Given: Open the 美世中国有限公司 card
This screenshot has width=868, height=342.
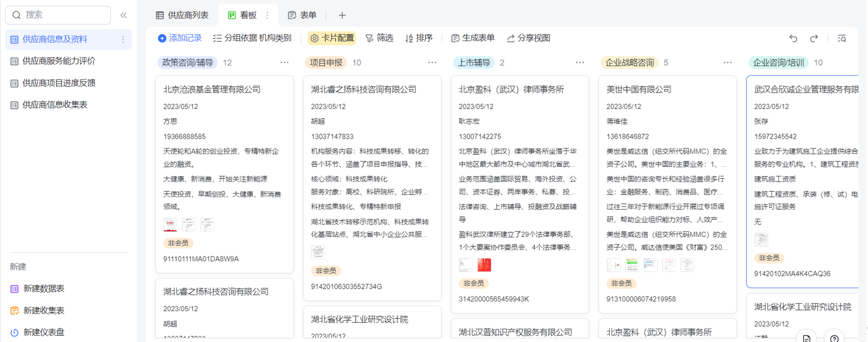Looking at the screenshot, I should 667,194.
